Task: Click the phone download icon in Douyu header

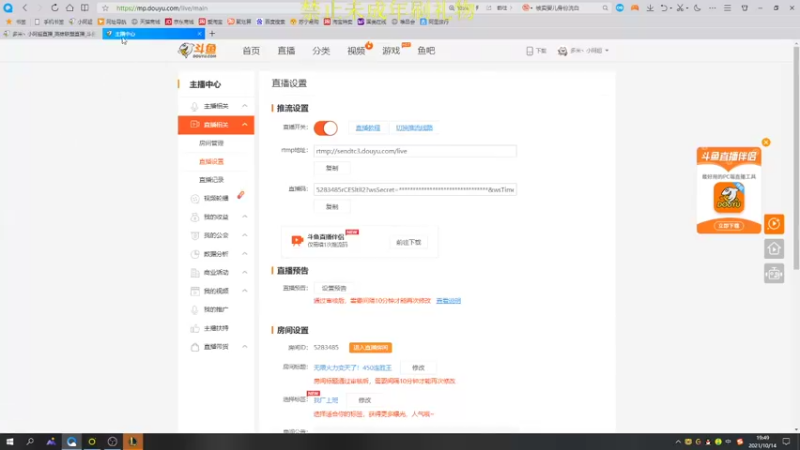Action: tap(530, 51)
